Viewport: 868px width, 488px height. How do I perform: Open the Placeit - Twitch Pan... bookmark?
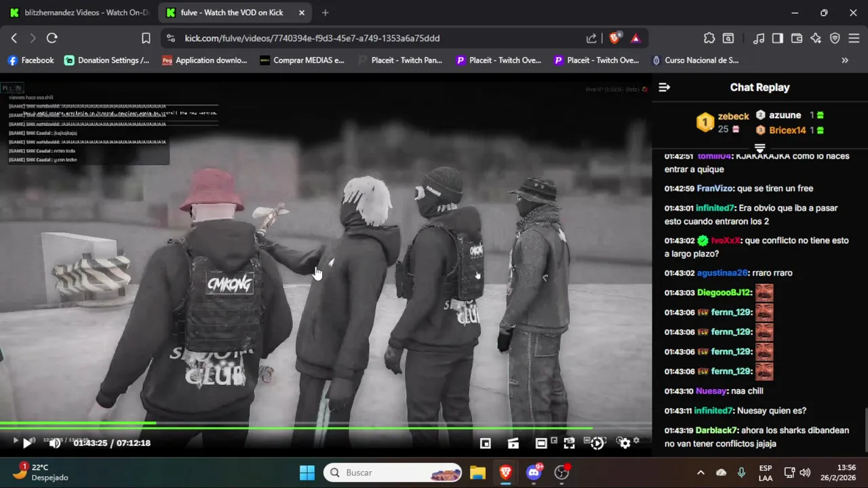point(400,60)
